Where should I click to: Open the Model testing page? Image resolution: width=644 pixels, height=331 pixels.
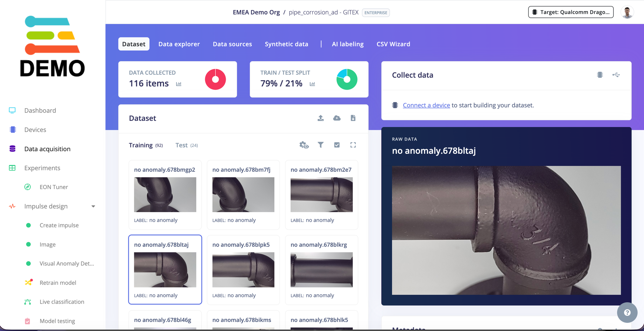(x=57, y=321)
